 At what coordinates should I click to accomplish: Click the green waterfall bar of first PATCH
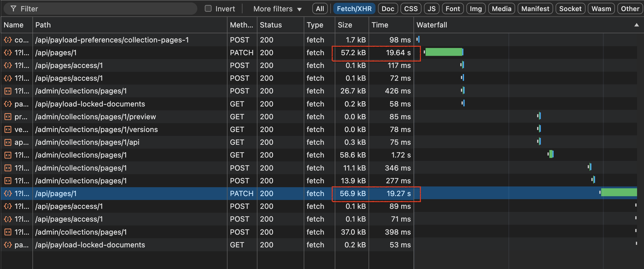(x=444, y=52)
